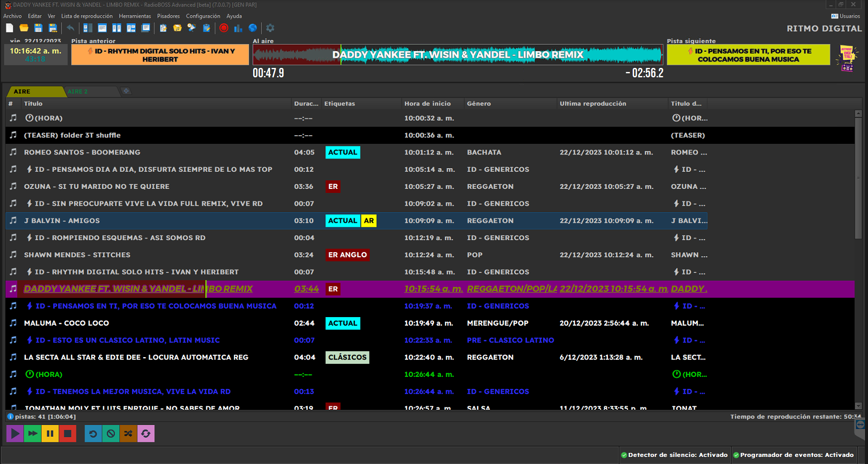Open settings with the gear icon
This screenshot has width=868, height=464.
tap(270, 28)
